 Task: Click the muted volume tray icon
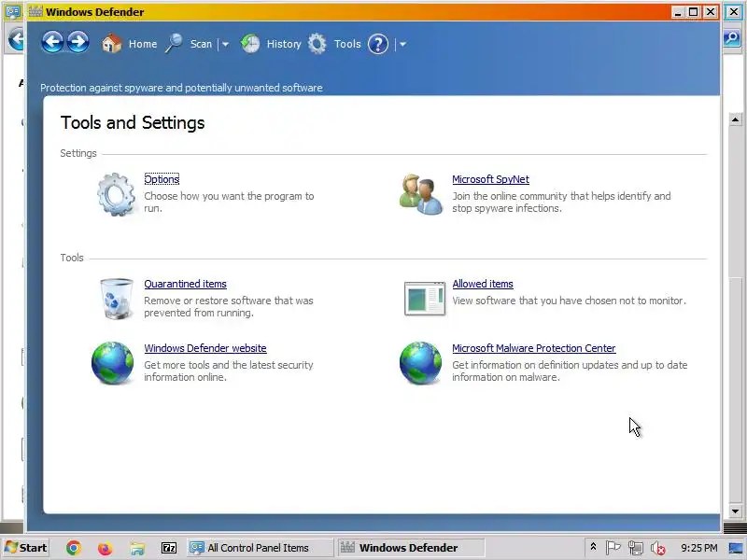658,548
